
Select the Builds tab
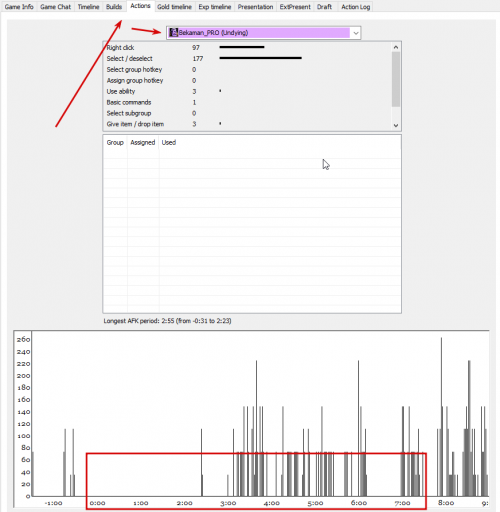pyautogui.click(x=114, y=7)
